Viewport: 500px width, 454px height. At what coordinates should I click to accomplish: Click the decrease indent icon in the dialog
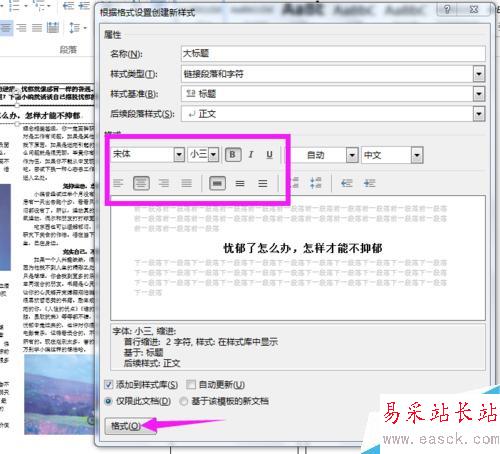pos(347,183)
